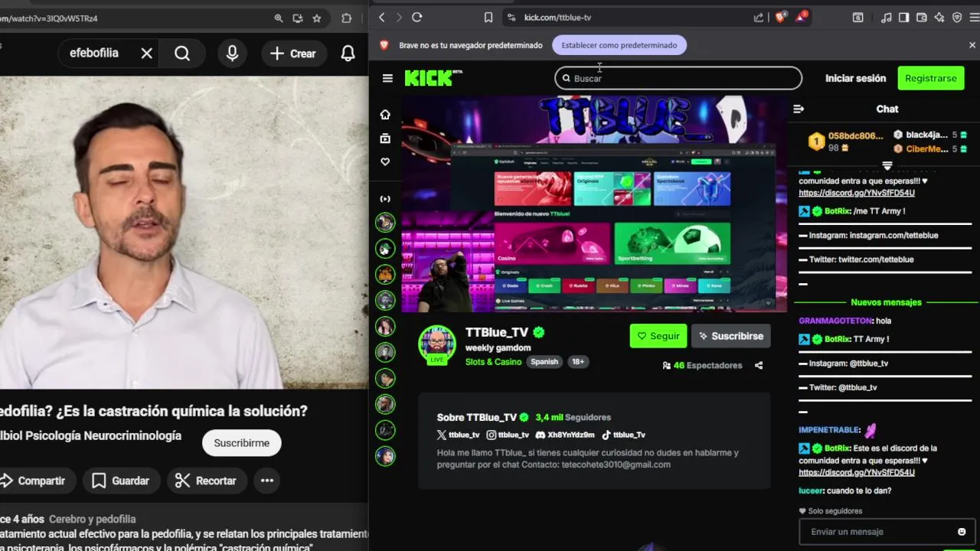
Task: Open the last discord.gg link in chat
Action: click(857, 472)
